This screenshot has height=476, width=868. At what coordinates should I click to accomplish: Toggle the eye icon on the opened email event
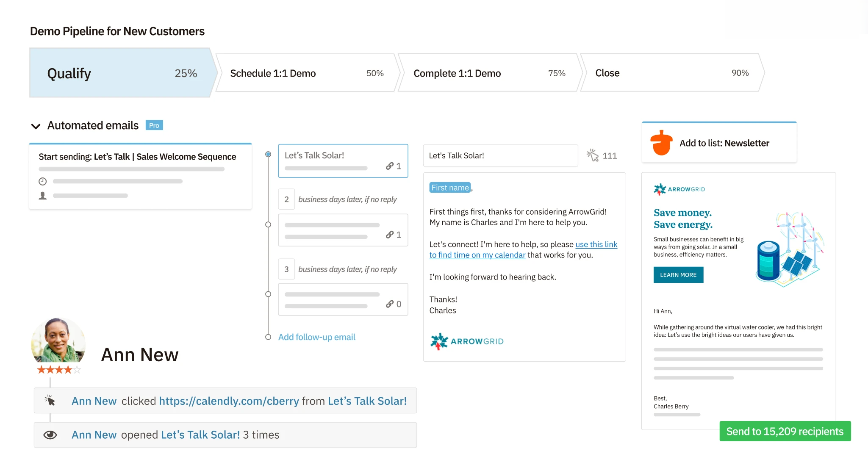(x=50, y=434)
